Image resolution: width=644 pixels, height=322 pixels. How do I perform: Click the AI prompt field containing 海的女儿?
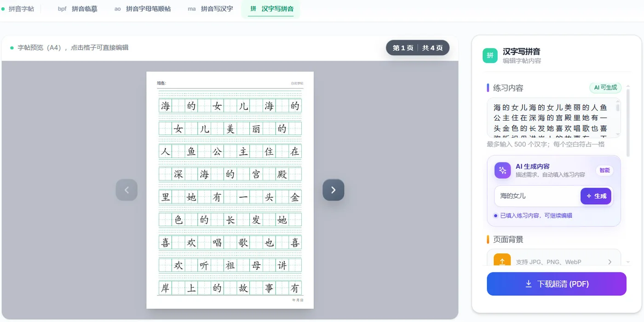point(537,196)
